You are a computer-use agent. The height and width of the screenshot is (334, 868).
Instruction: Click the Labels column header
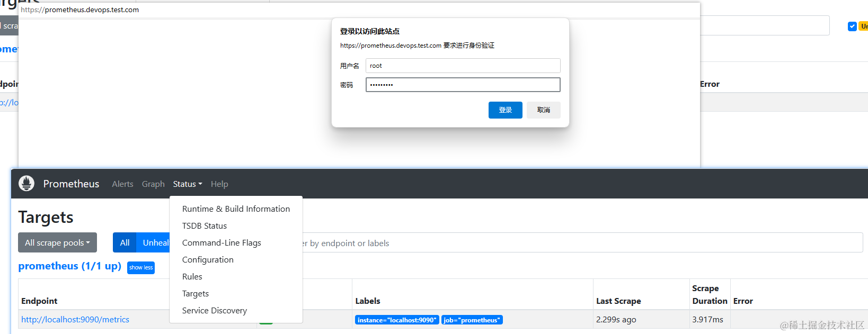[x=368, y=301]
